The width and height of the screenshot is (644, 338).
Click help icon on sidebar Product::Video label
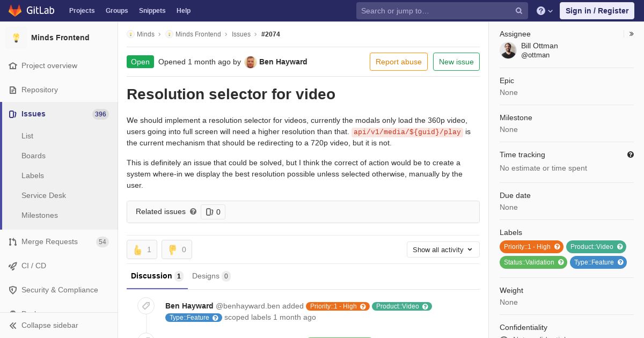point(620,247)
